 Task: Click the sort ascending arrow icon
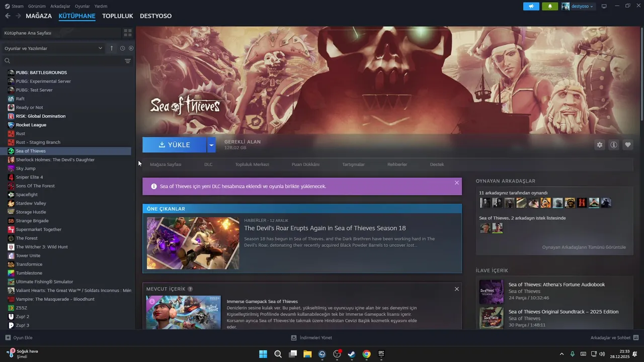pos(112,48)
